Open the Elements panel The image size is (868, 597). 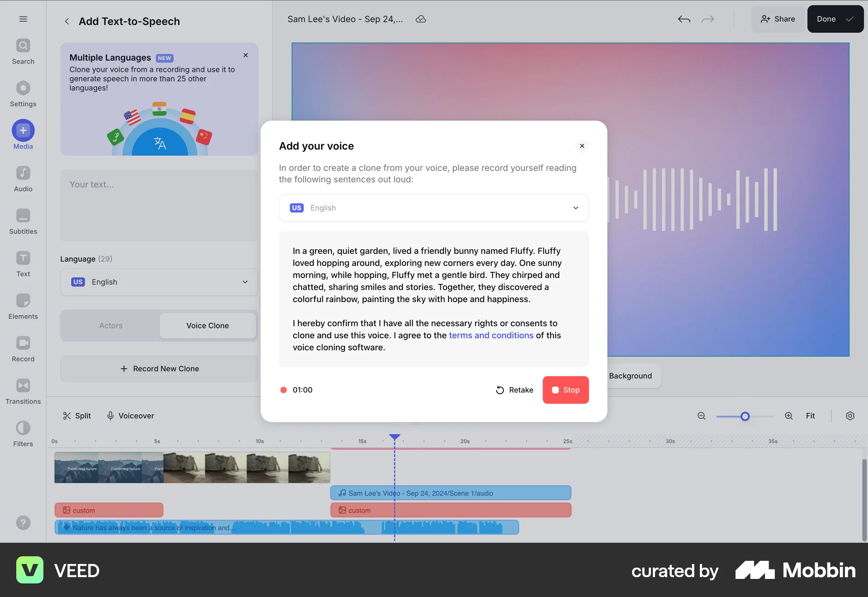click(x=23, y=305)
